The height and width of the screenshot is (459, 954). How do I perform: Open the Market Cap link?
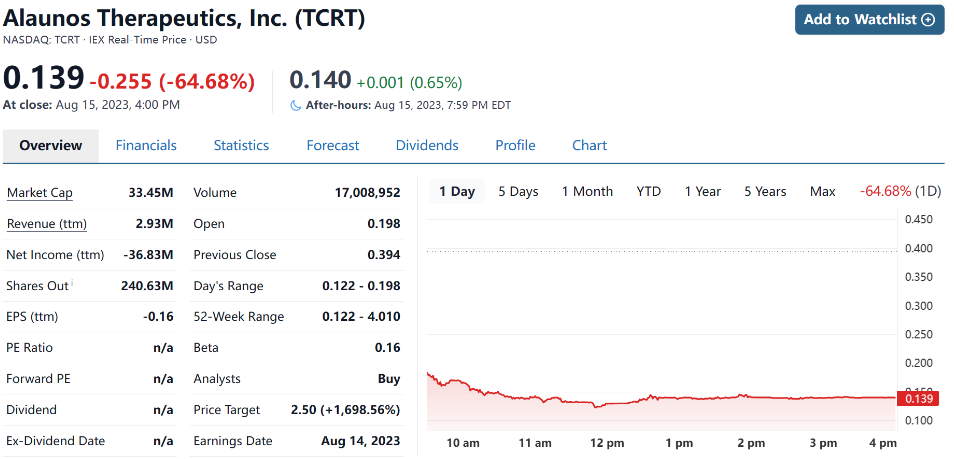[x=40, y=193]
